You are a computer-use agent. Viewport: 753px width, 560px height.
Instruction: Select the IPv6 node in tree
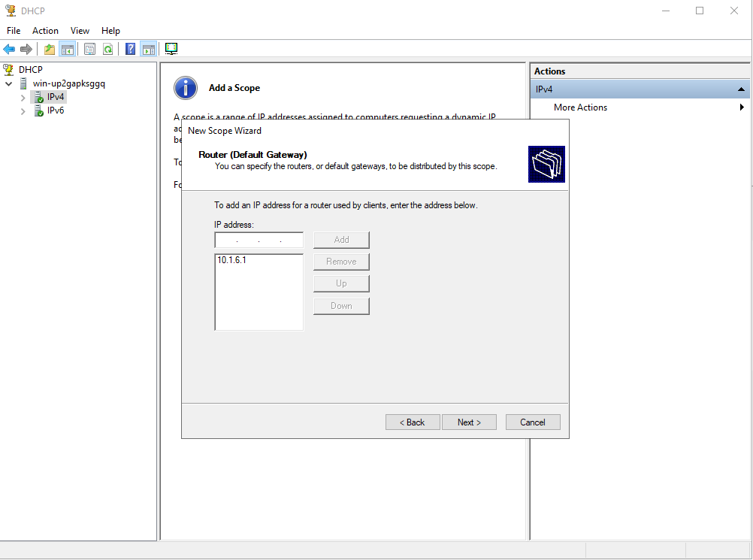[55, 110]
